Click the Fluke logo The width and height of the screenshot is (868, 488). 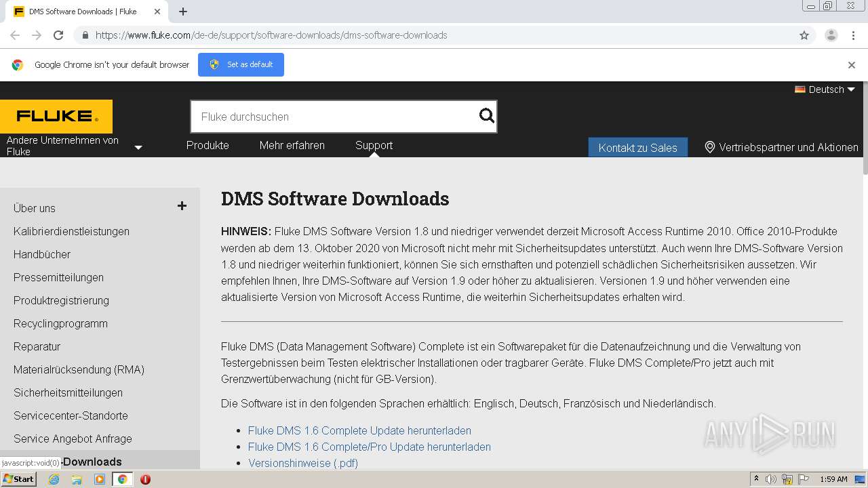point(56,117)
